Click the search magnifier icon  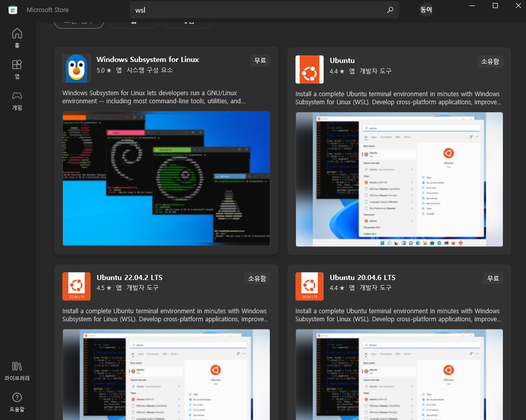pos(390,10)
